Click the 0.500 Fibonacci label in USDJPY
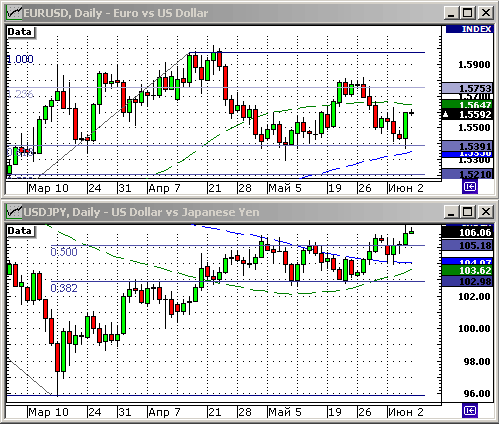499x424 pixels. point(64,252)
